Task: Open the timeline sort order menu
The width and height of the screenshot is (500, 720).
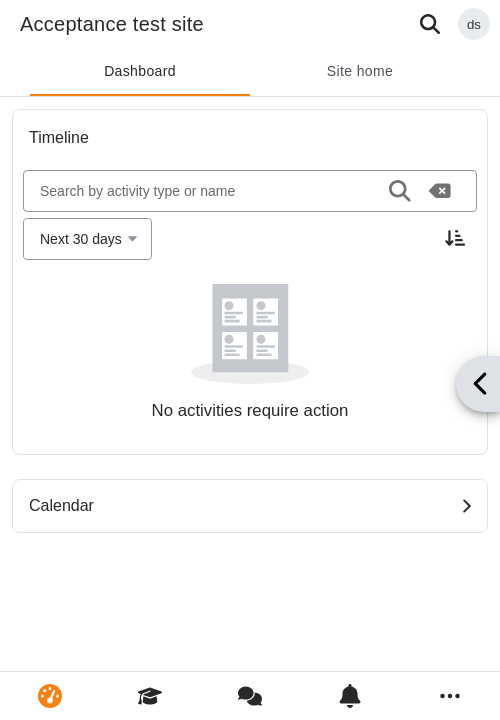Action: 455,238
